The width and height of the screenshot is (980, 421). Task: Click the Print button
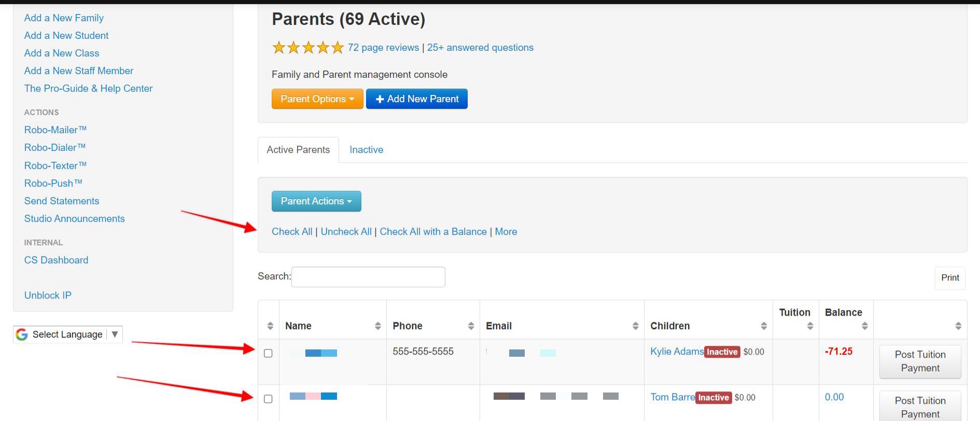click(950, 278)
